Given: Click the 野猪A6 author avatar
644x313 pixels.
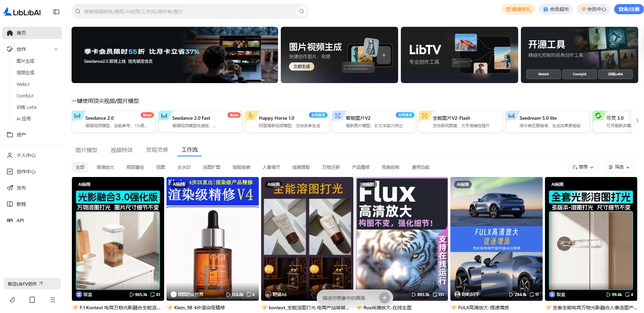Looking at the screenshot, I should pos(268,294).
